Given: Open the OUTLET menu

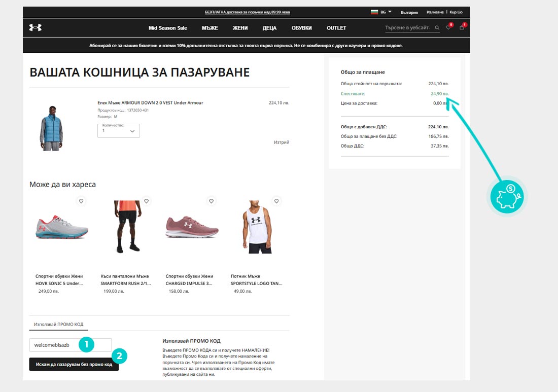Looking at the screenshot, I should coord(336,28).
